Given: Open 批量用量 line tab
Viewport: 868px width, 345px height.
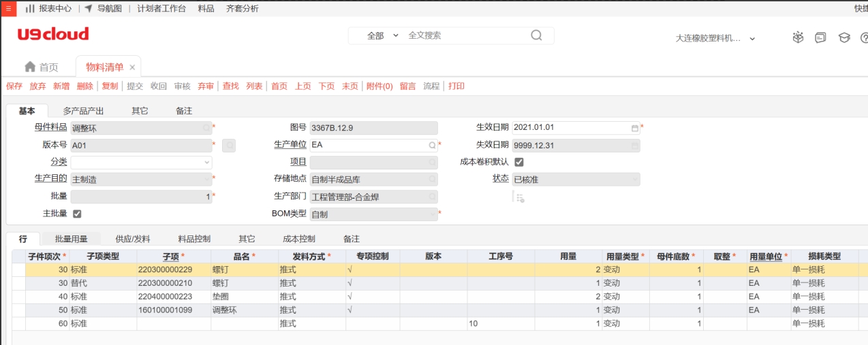Looking at the screenshot, I should [x=72, y=239].
